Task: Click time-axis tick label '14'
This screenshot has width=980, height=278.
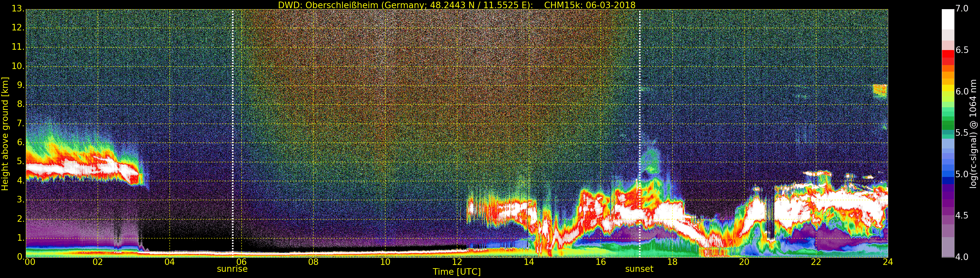Action: coord(529,262)
